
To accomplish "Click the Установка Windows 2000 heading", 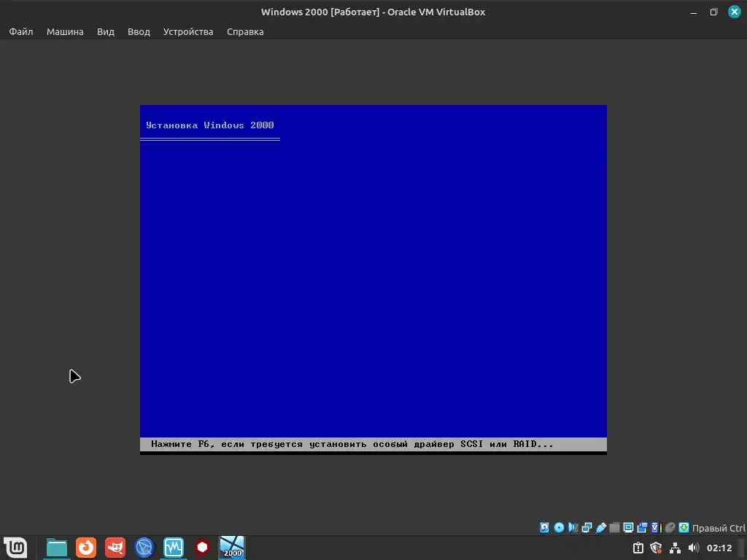I will pos(209,125).
